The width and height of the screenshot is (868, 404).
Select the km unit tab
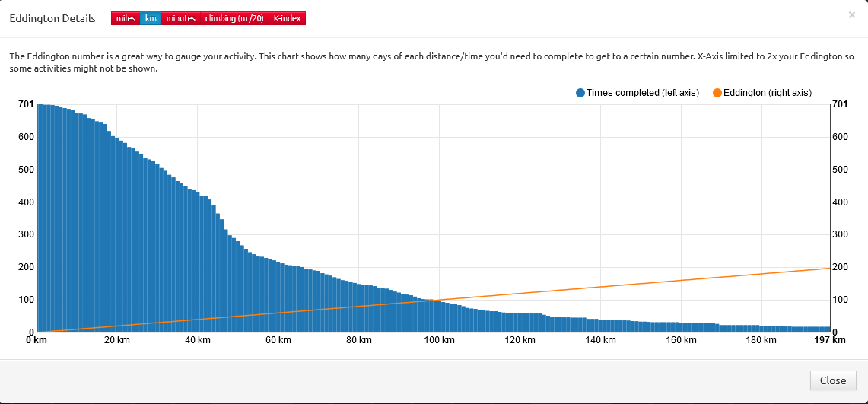point(151,18)
